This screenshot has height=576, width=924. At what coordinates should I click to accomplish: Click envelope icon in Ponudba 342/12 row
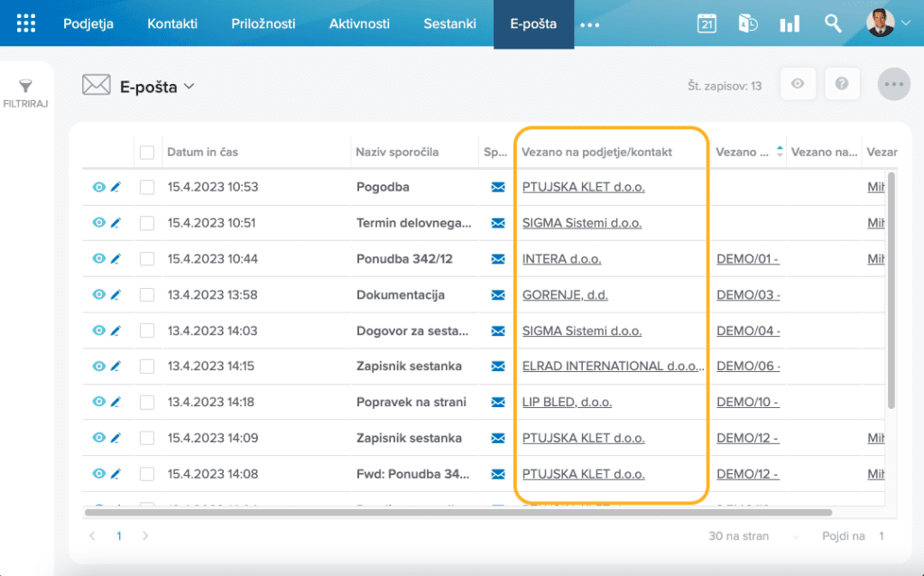point(498,259)
